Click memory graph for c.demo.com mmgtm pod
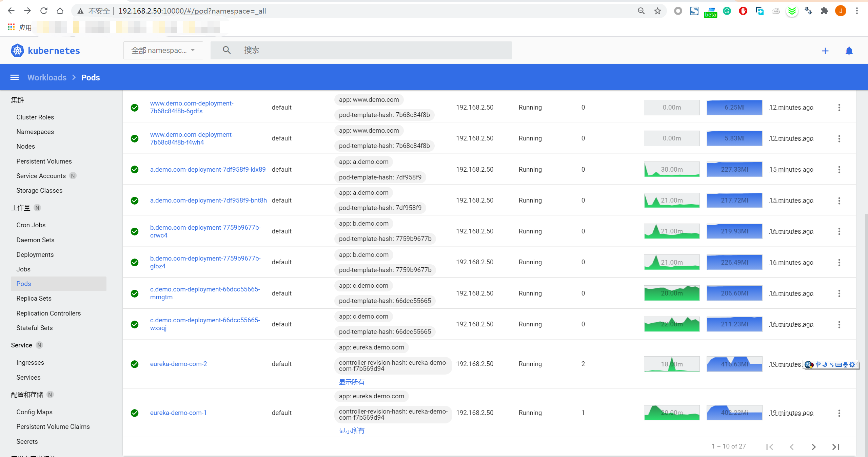868x457 pixels. [734, 293]
